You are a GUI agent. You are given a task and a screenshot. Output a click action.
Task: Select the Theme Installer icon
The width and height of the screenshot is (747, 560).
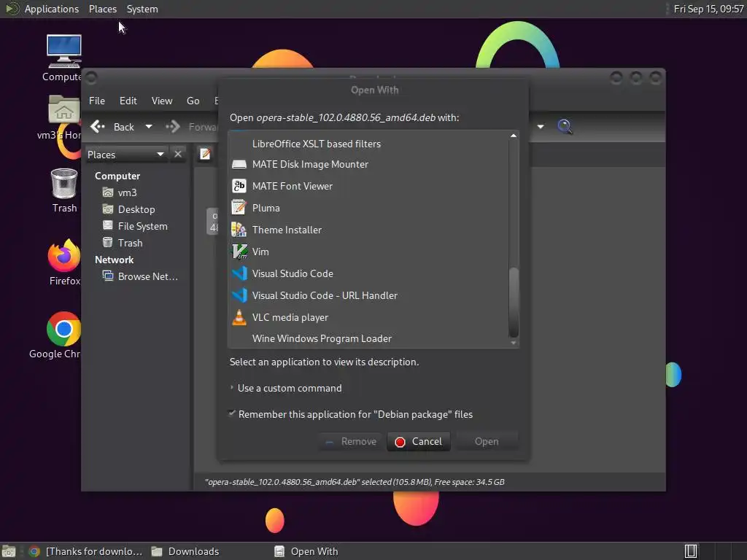(239, 230)
